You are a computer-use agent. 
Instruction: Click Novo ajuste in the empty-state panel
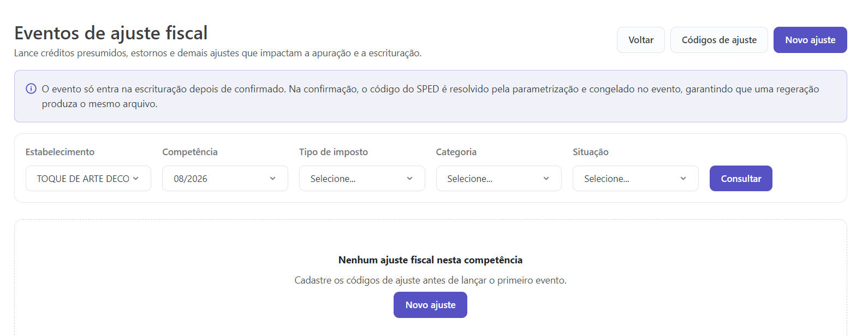pos(430,305)
